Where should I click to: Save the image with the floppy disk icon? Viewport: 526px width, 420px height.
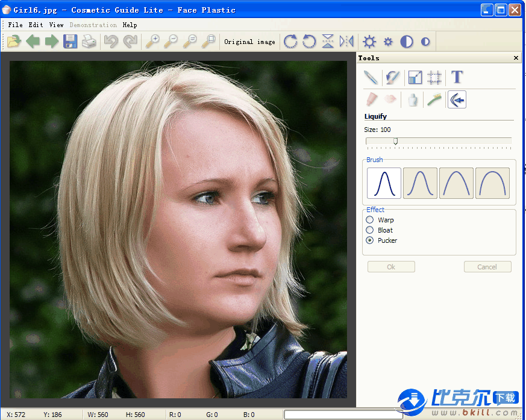[70, 42]
